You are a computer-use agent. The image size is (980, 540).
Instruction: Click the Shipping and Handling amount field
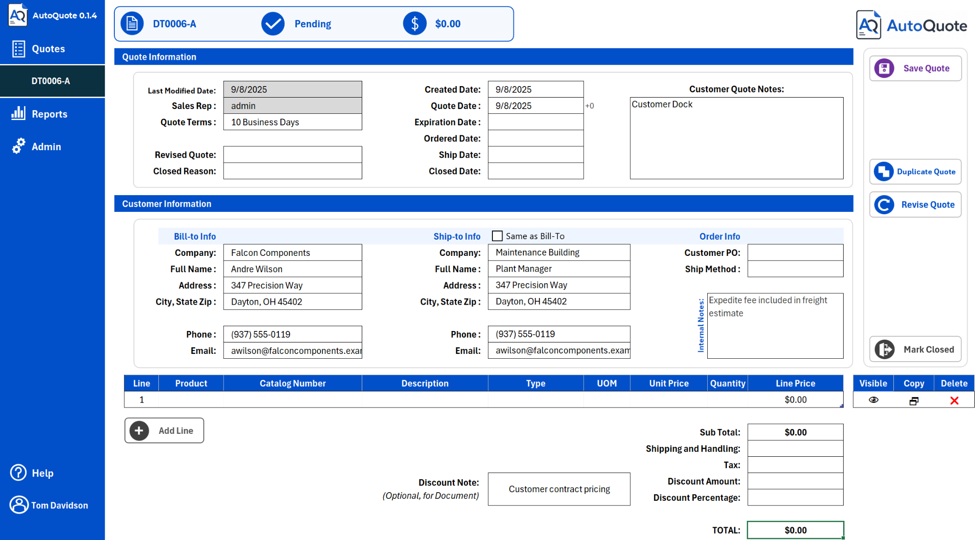tap(795, 448)
